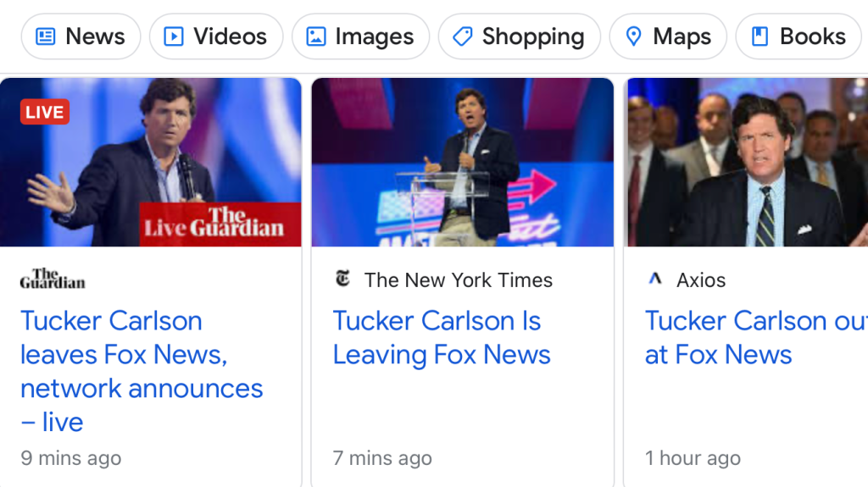This screenshot has width=868, height=487.
Task: Click the Axios logo icon
Action: point(654,279)
